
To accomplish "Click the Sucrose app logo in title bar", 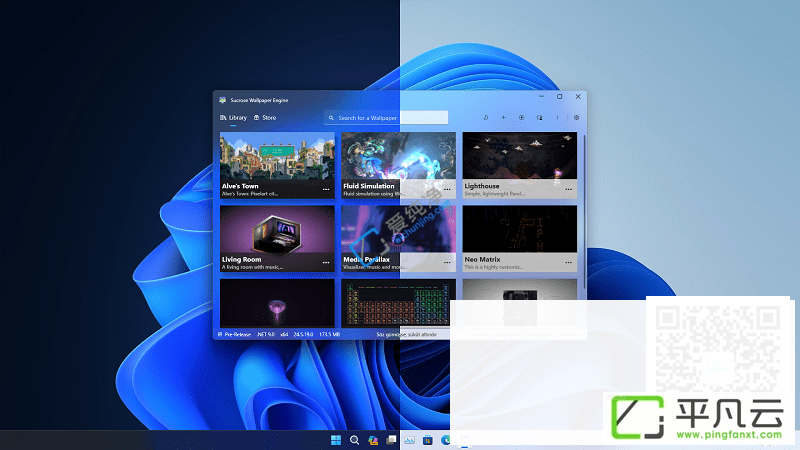I will (222, 100).
